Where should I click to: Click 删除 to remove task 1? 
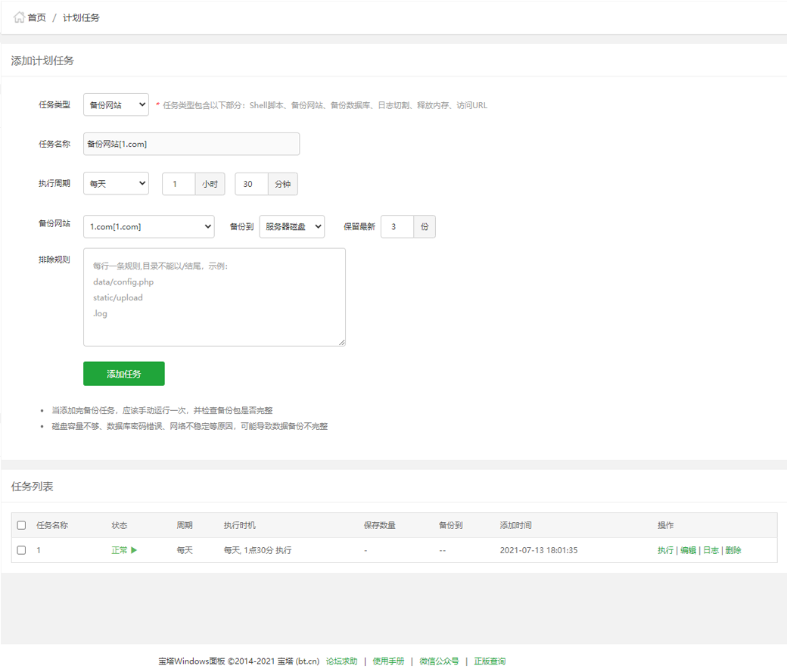pos(733,550)
